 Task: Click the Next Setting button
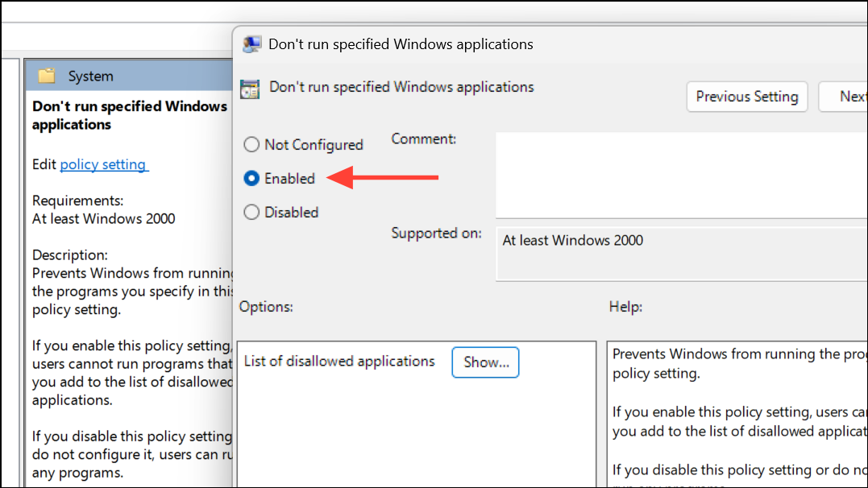coord(843,97)
